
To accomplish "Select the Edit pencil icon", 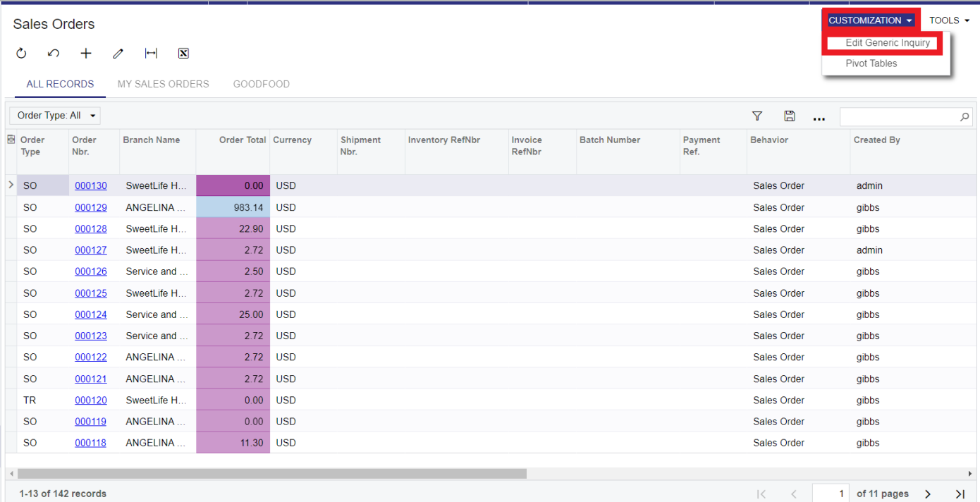I will click(118, 53).
